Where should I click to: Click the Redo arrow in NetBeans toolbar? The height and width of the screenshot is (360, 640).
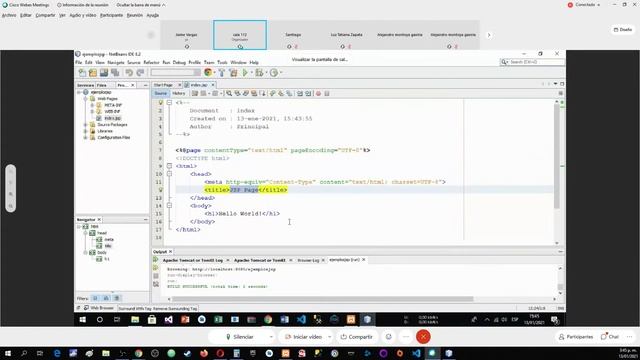(140, 73)
